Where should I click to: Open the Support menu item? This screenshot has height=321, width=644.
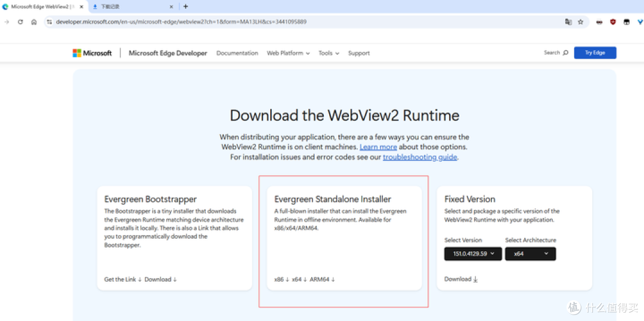coord(359,53)
